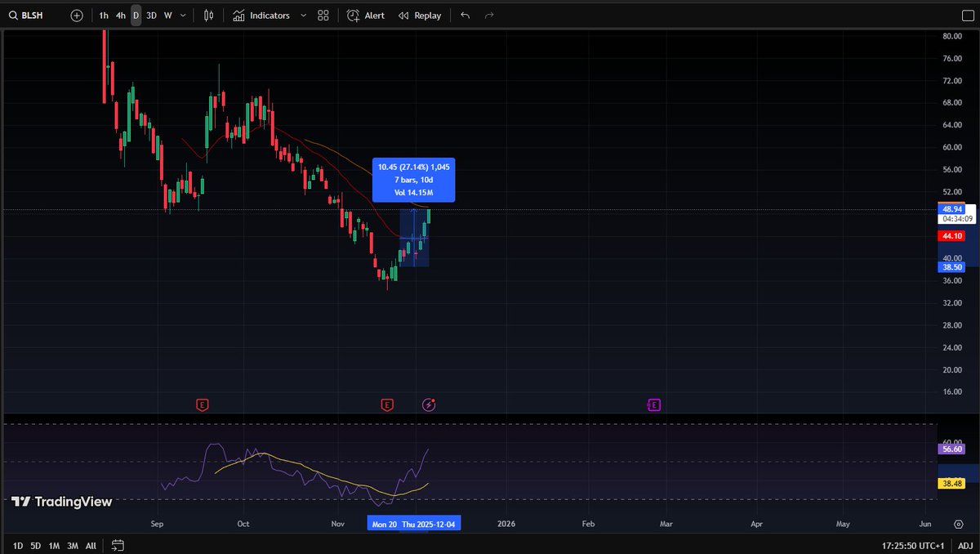This screenshot has width=980, height=554.
Task: Click the blue measurement info box
Action: tap(414, 180)
